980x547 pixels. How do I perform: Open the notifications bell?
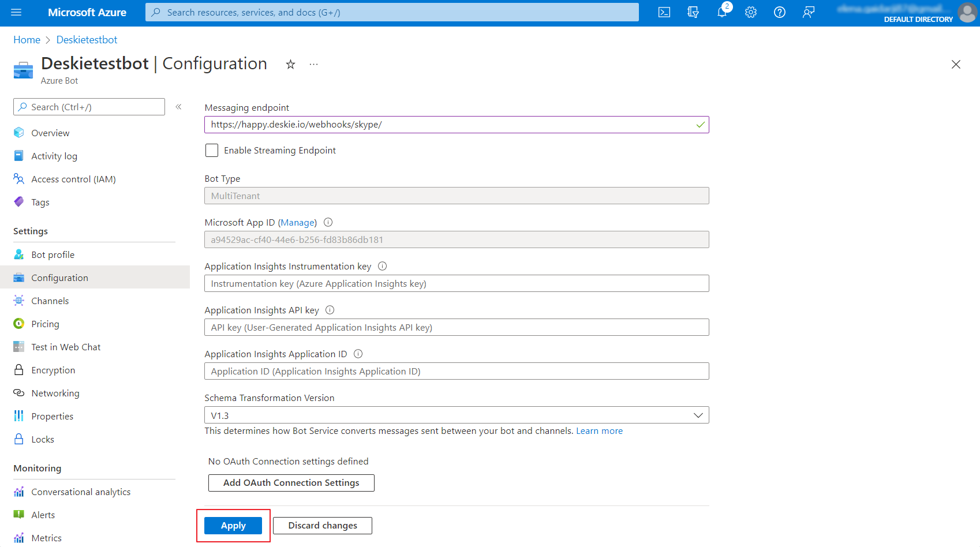pos(722,12)
